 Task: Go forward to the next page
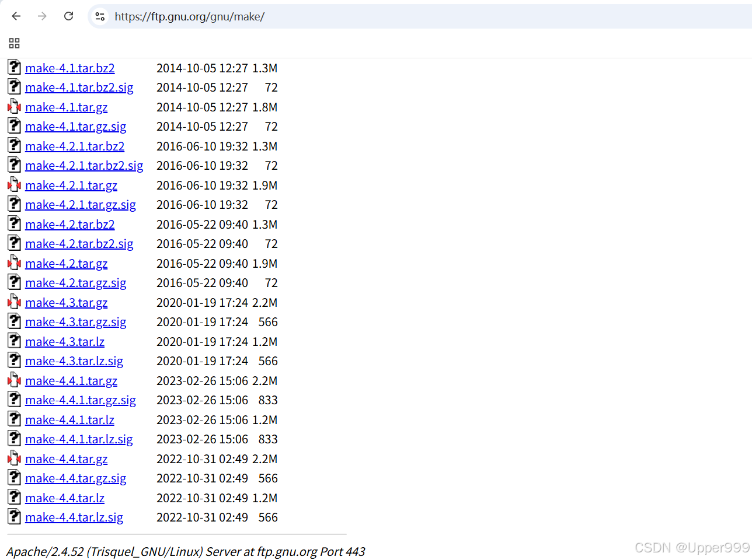pyautogui.click(x=42, y=16)
